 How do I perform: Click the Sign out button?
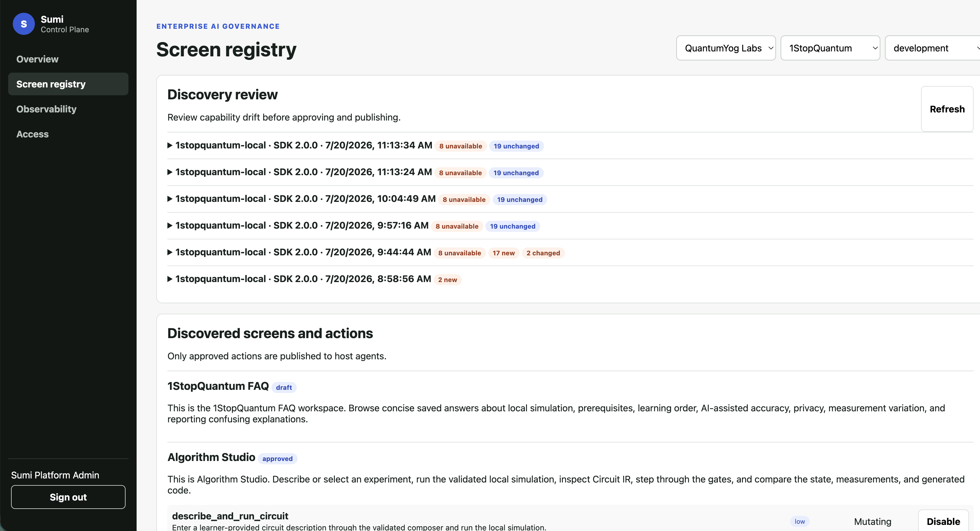pyautogui.click(x=68, y=497)
